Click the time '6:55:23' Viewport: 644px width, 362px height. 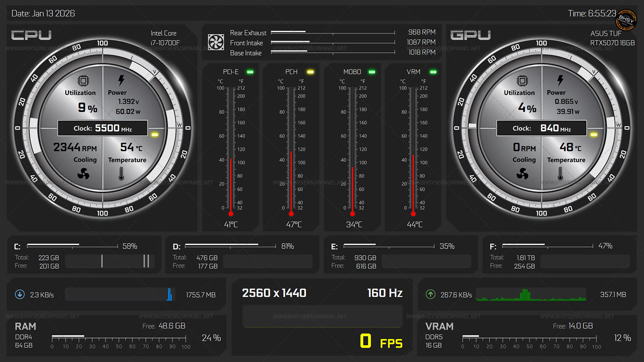pos(602,13)
